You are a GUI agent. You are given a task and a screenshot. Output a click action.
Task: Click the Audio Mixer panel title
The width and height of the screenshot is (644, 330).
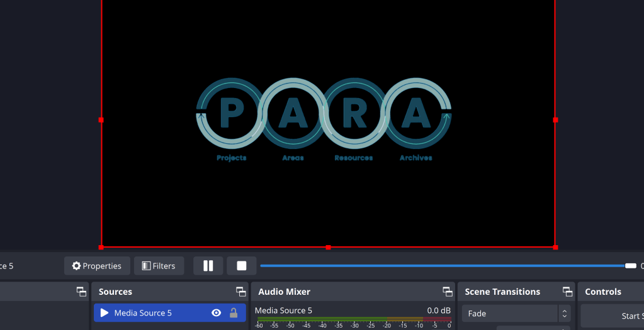coord(284,292)
